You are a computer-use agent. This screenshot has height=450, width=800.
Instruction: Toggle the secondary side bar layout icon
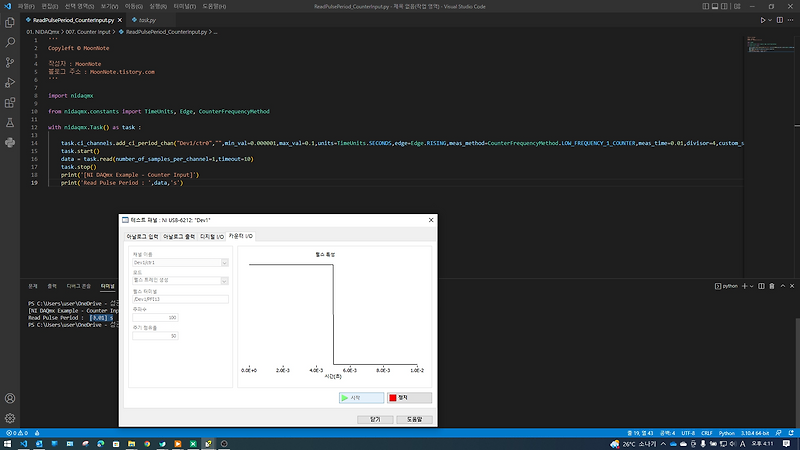click(x=724, y=6)
